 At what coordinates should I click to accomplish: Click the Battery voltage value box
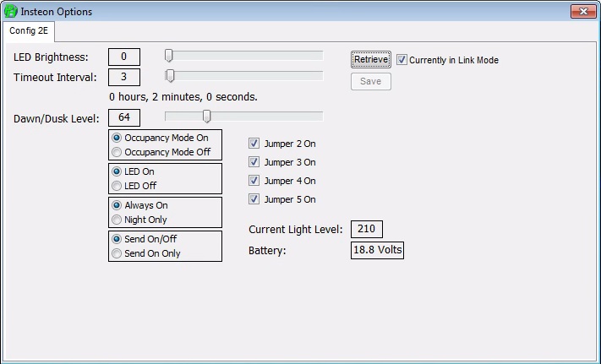[377, 250]
